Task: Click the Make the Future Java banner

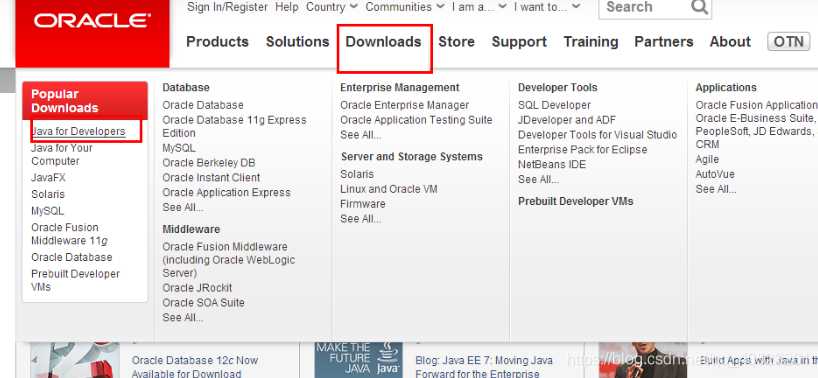Action: click(x=358, y=360)
